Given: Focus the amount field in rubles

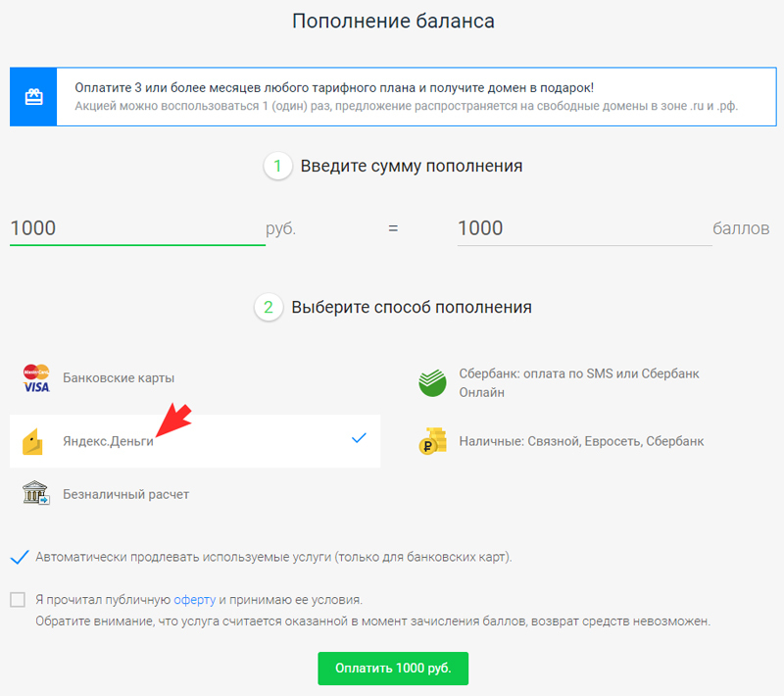Looking at the screenshot, I should [x=137, y=228].
